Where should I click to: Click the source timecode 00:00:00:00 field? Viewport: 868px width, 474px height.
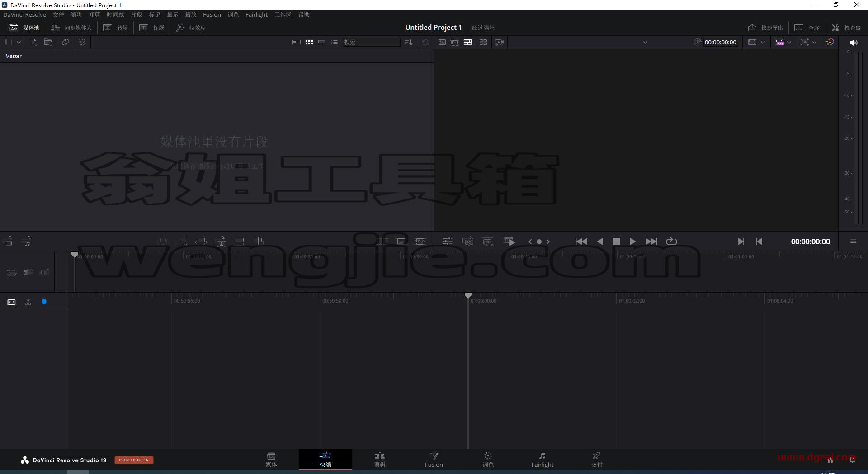point(720,42)
